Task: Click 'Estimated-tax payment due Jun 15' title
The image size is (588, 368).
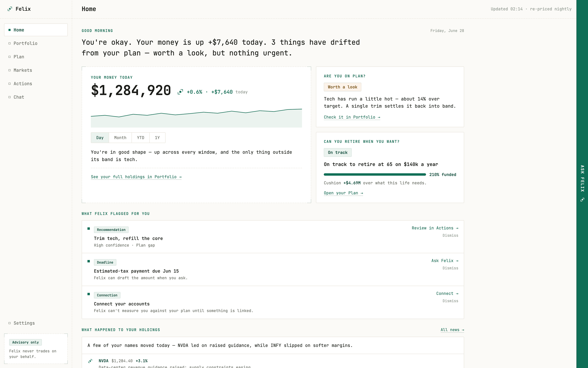Action: [x=136, y=271]
